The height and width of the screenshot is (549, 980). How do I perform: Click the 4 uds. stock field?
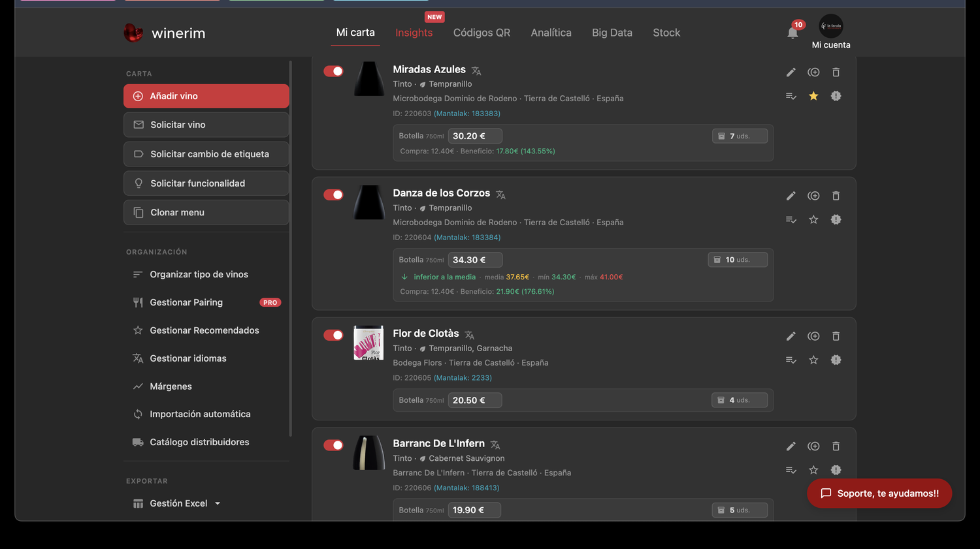(x=740, y=400)
